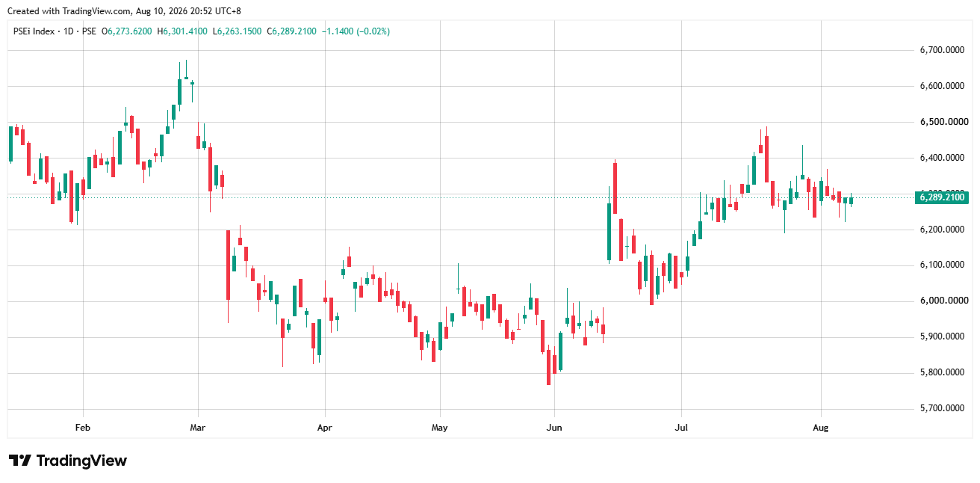Screen dimensions: 980x483
Task: Click the Aug label on time axis
Action: pos(821,428)
